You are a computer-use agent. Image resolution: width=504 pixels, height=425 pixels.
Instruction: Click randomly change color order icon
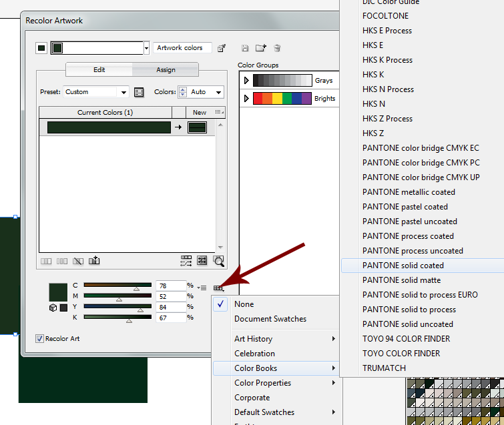(x=186, y=261)
